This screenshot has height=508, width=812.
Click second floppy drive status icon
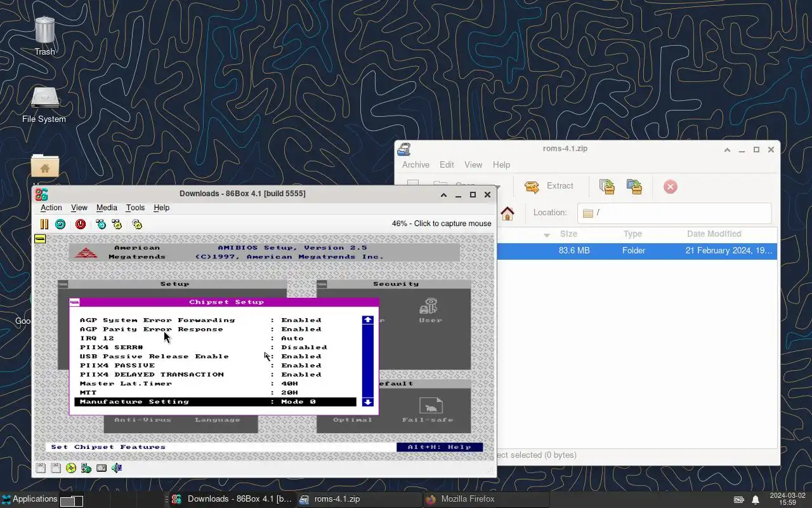point(56,468)
